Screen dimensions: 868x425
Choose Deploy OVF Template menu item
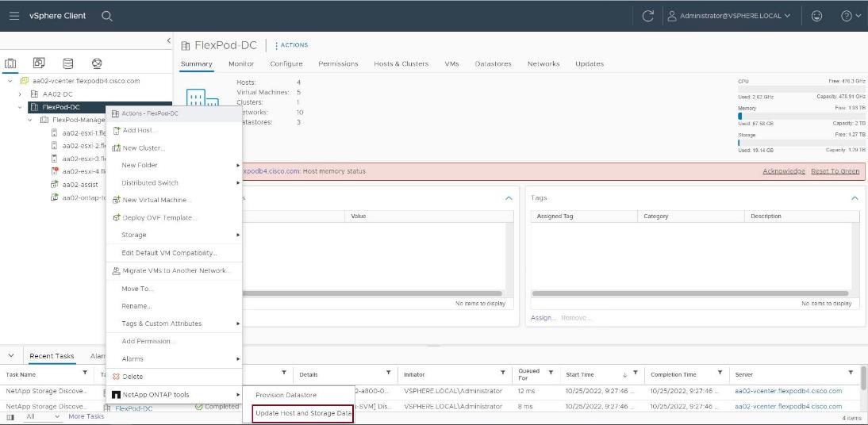pyautogui.click(x=174, y=217)
